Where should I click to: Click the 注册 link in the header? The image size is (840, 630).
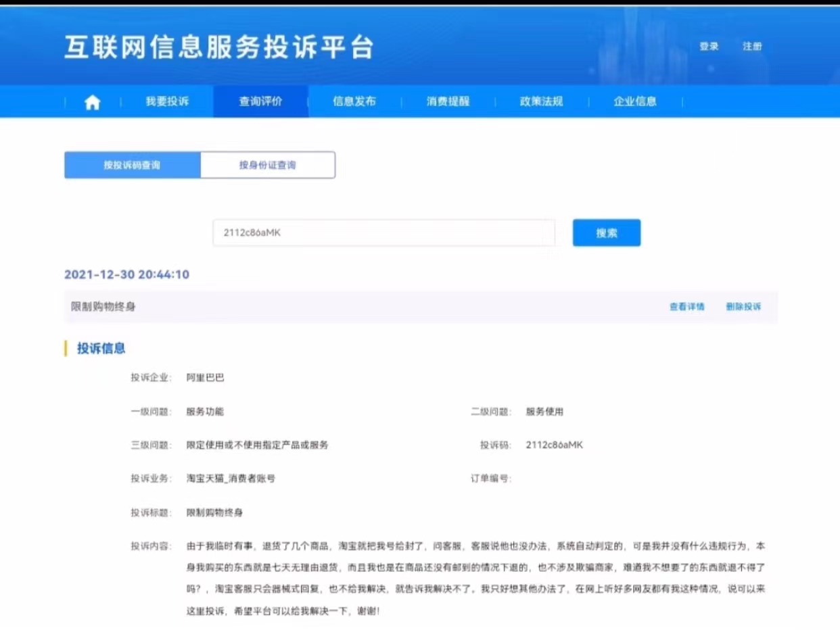pos(752,47)
